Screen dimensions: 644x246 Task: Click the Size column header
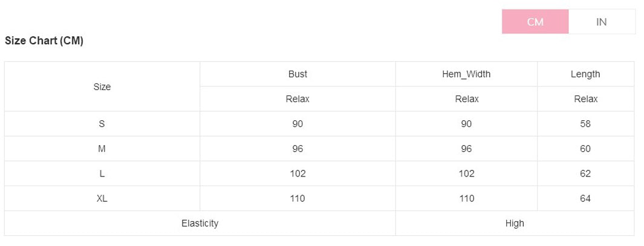click(x=102, y=87)
